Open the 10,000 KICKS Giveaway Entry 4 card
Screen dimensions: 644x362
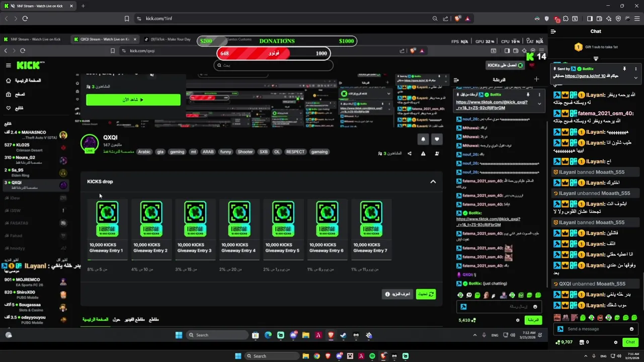point(238,229)
